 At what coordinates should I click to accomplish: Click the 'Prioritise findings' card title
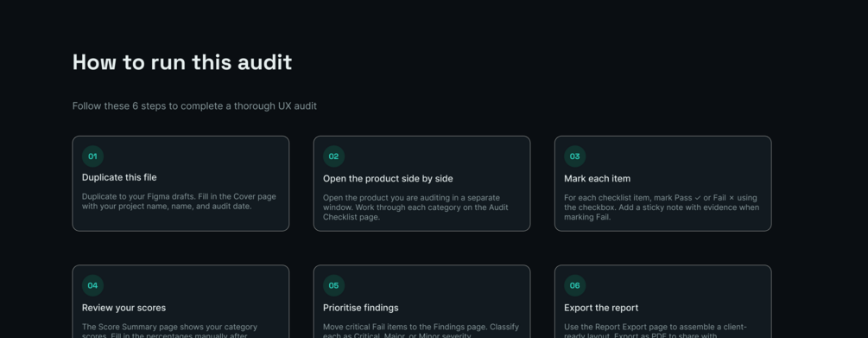coord(361,308)
